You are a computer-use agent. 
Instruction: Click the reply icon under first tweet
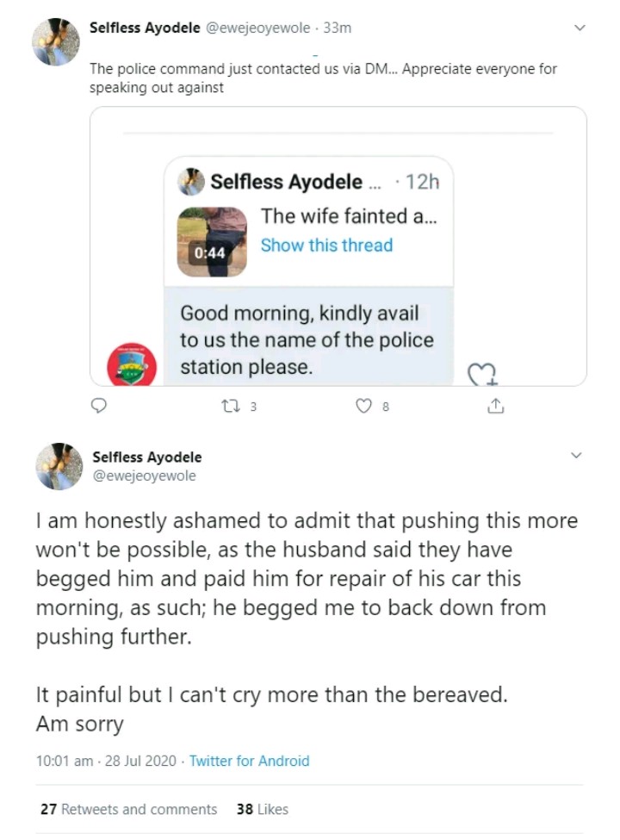coord(98,407)
